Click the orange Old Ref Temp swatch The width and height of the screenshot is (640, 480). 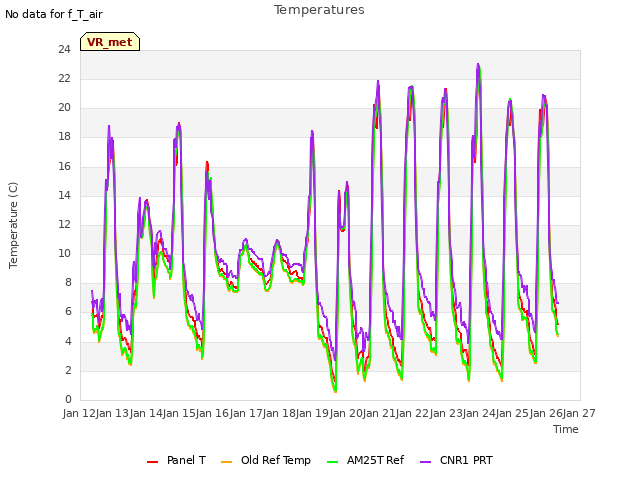(226, 461)
